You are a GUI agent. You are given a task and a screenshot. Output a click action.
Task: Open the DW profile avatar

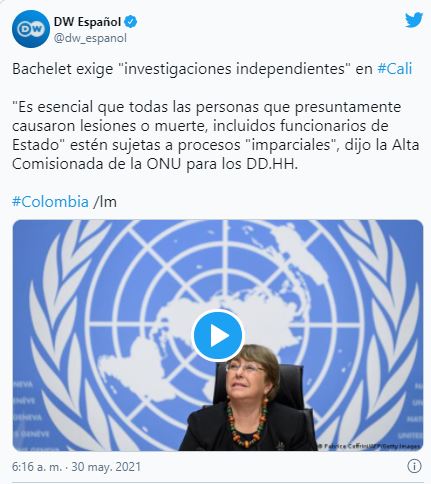[31, 29]
